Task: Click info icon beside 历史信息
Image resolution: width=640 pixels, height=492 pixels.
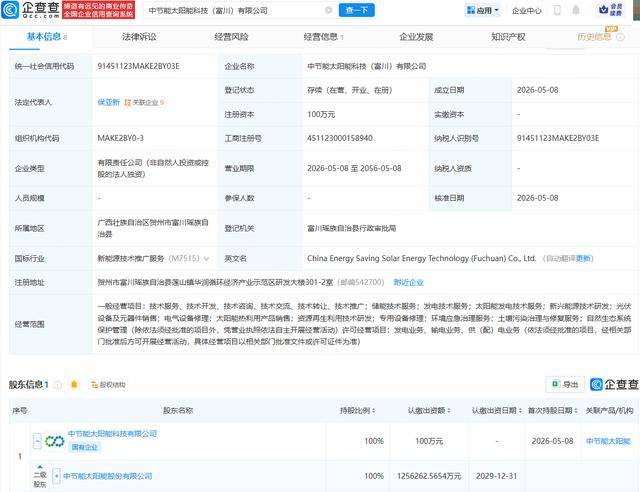Action: click(620, 37)
